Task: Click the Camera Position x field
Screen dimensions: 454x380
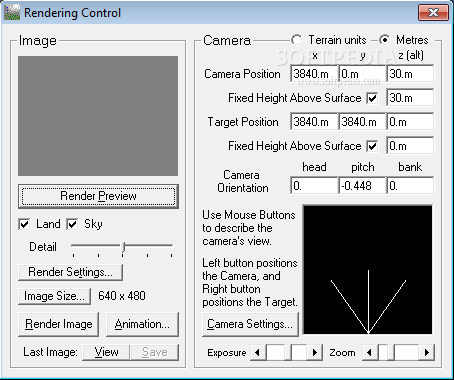Action: coord(314,74)
